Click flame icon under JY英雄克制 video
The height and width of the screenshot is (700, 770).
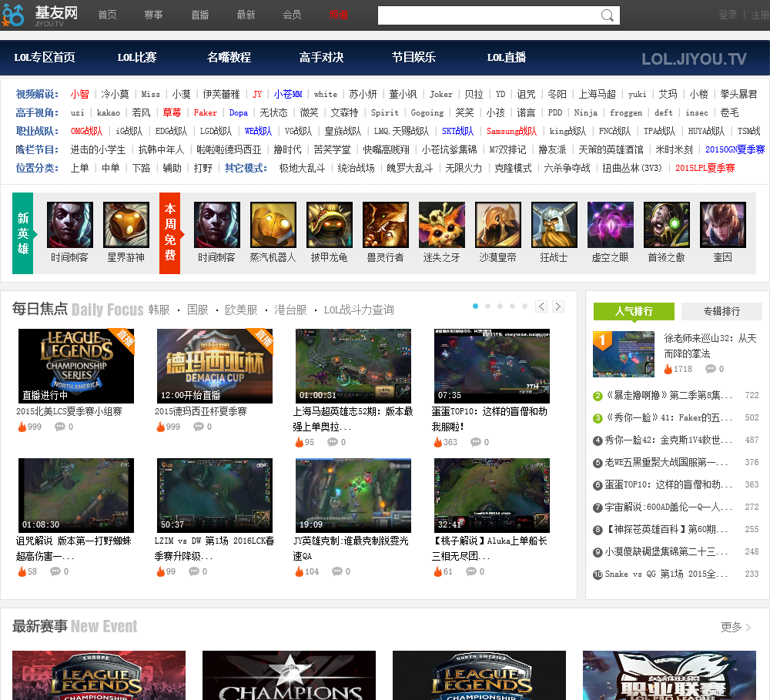coord(300,571)
